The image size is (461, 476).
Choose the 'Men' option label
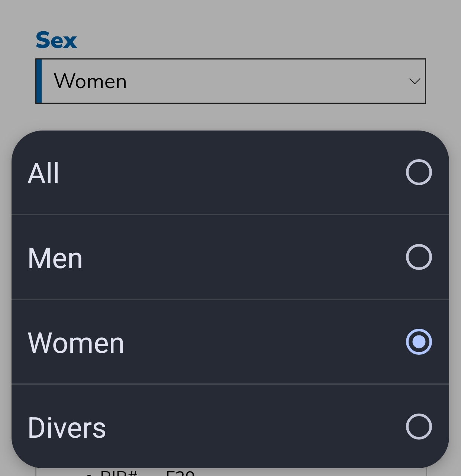pyautogui.click(x=55, y=258)
